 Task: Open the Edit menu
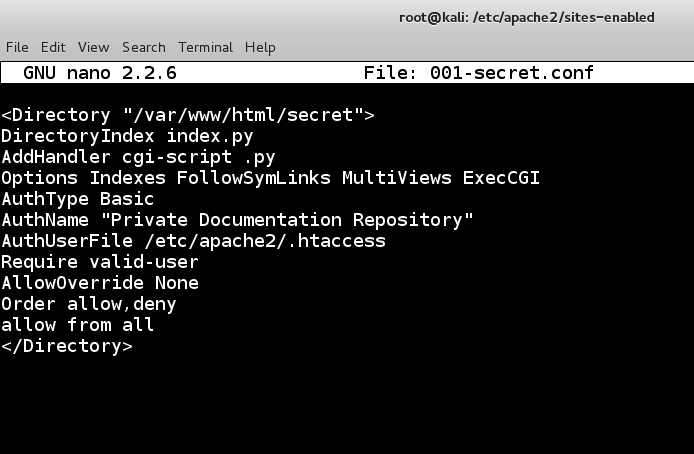pos(53,47)
